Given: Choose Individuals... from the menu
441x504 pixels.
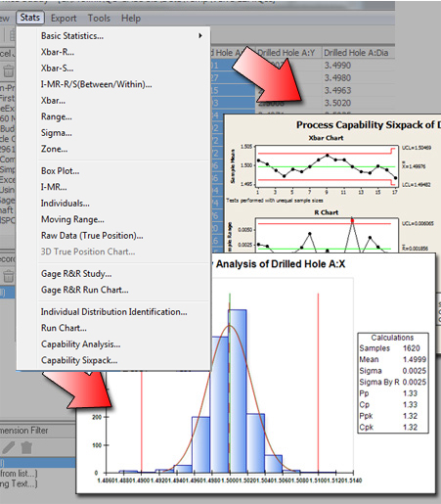Looking at the screenshot, I should [113, 204].
